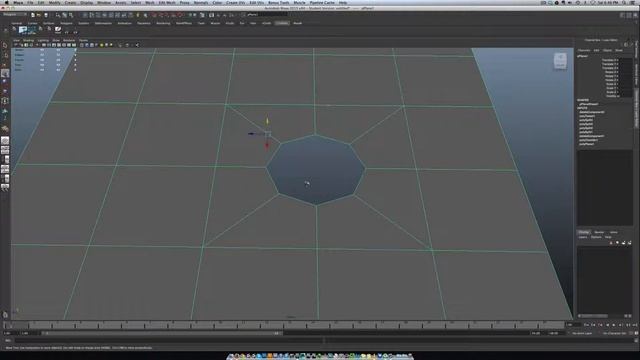The image size is (640, 360).
Task: Open the Shading panel menu
Action: coord(28,40)
